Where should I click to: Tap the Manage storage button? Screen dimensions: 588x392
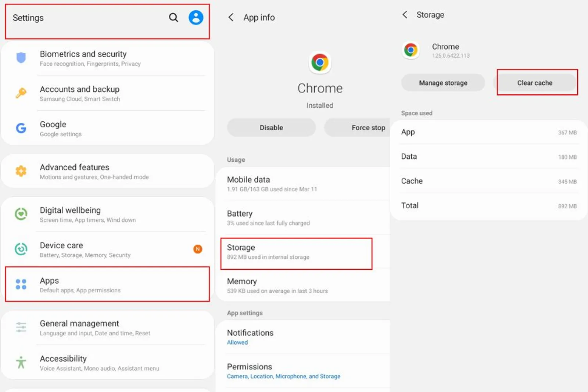coord(443,83)
